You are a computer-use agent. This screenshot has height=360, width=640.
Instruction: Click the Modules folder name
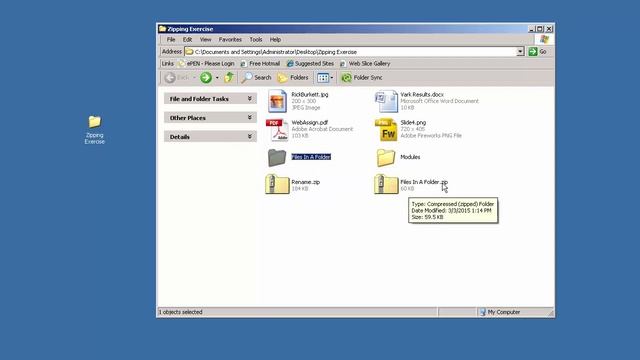(x=410, y=157)
